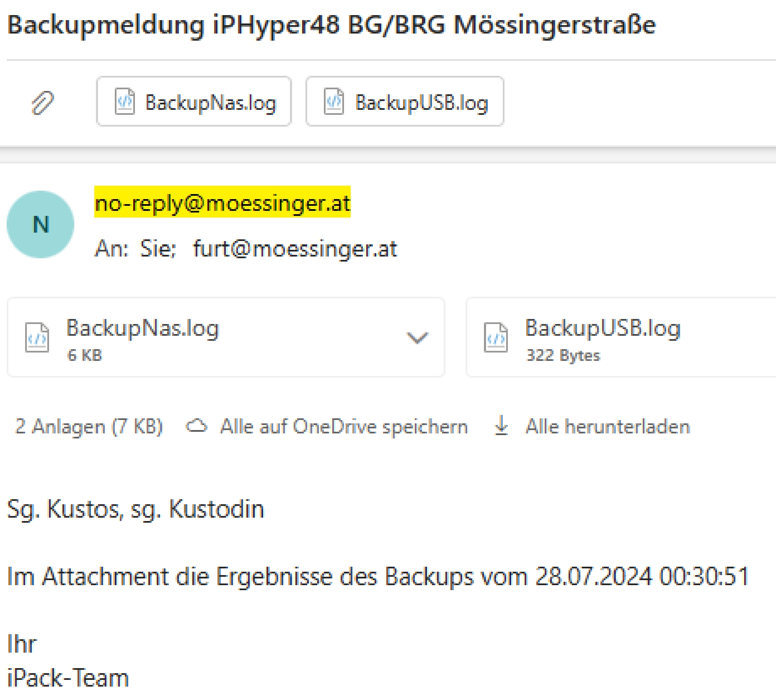Open the BackupNas.log attachment card name
Image resolution: width=776 pixels, height=700 pixels.
click(x=142, y=328)
